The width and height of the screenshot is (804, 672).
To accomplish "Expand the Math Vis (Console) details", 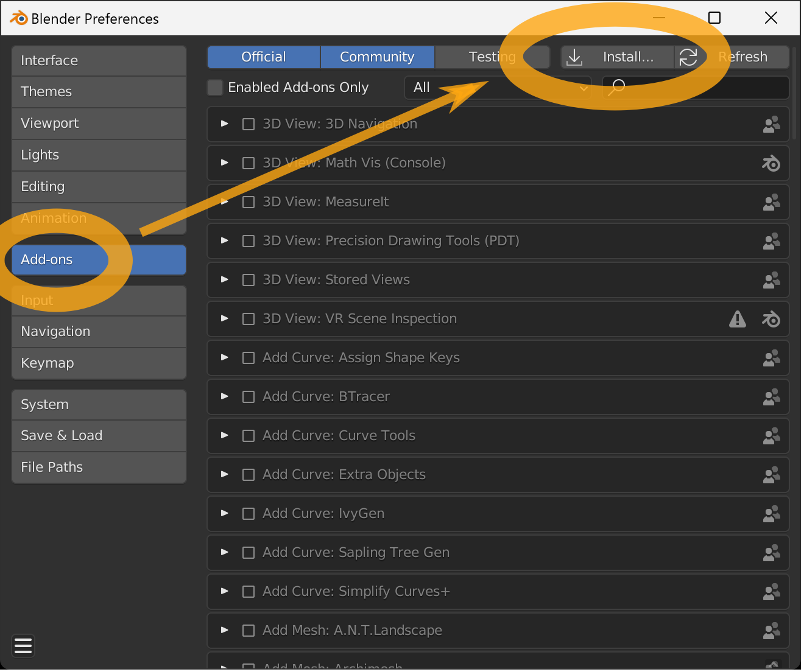I will [x=225, y=163].
